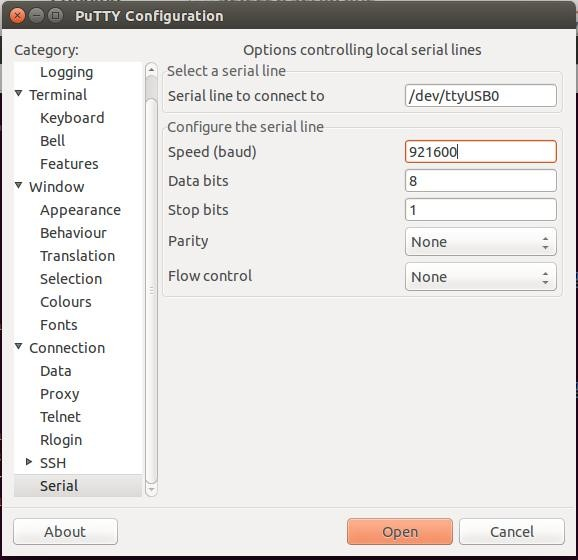Select the SSH category
The width and height of the screenshot is (578, 560).
coord(53,463)
